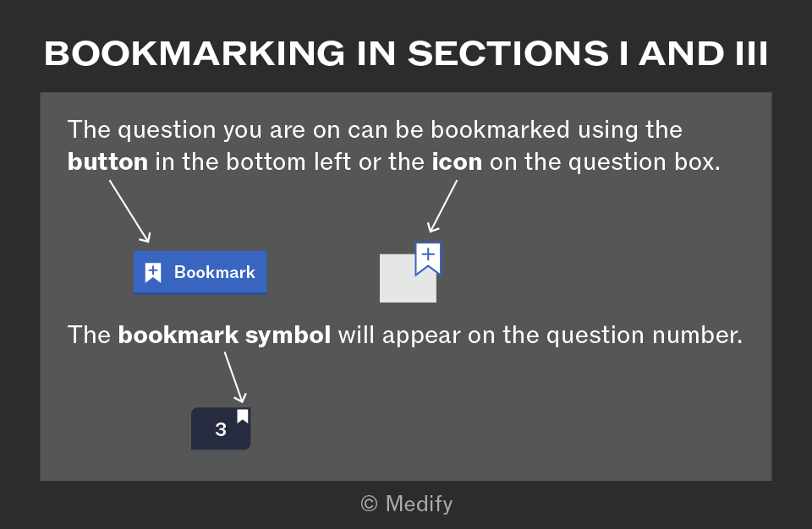
Task: Click the digit 3 on the dark tile
Action: 221,429
